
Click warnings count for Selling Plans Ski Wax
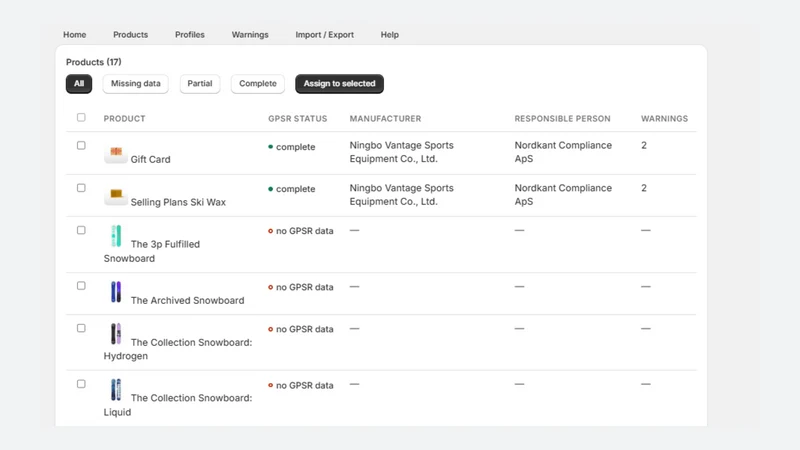(644, 188)
